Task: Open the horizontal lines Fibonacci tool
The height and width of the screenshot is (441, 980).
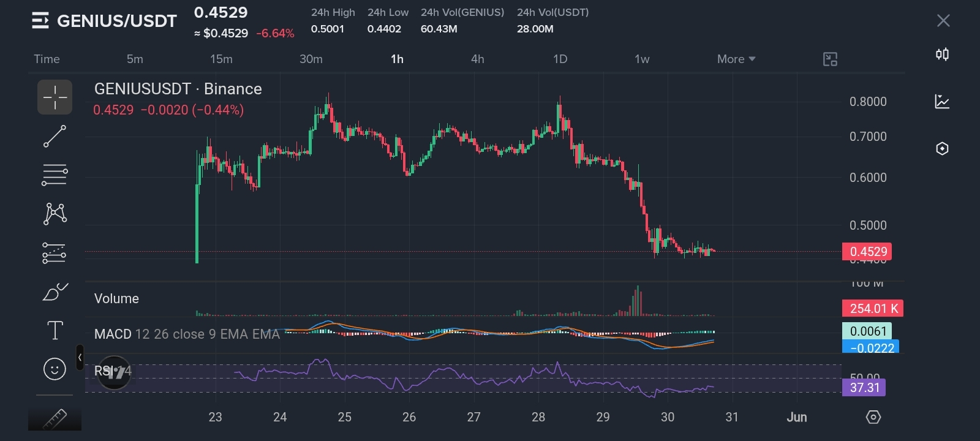Action: click(55, 175)
